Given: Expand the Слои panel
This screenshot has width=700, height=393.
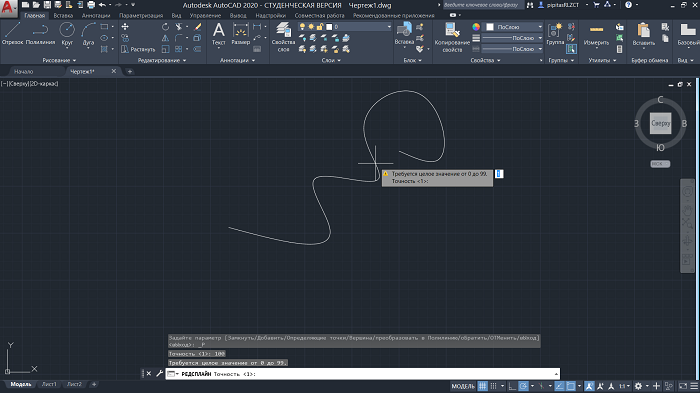Looking at the screenshot, I should 331,60.
